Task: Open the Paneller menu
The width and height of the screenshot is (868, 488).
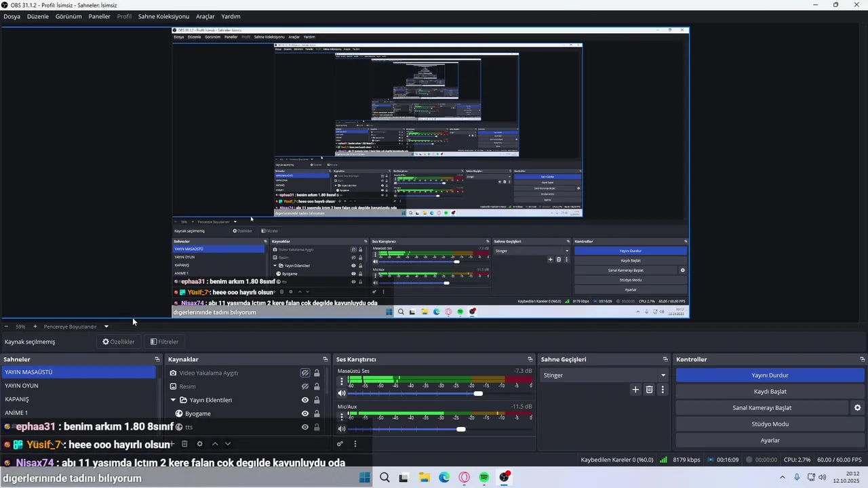Action: pyautogui.click(x=99, y=16)
